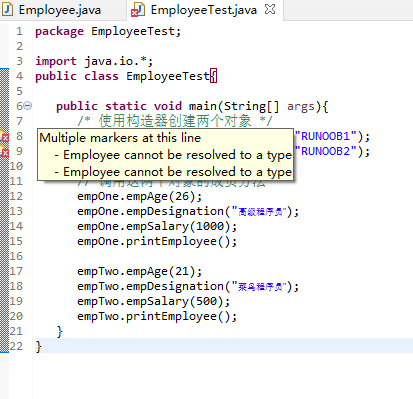Click the EmployeeTest.java file icon with error badge
413x399 pixels.
click(x=138, y=9)
